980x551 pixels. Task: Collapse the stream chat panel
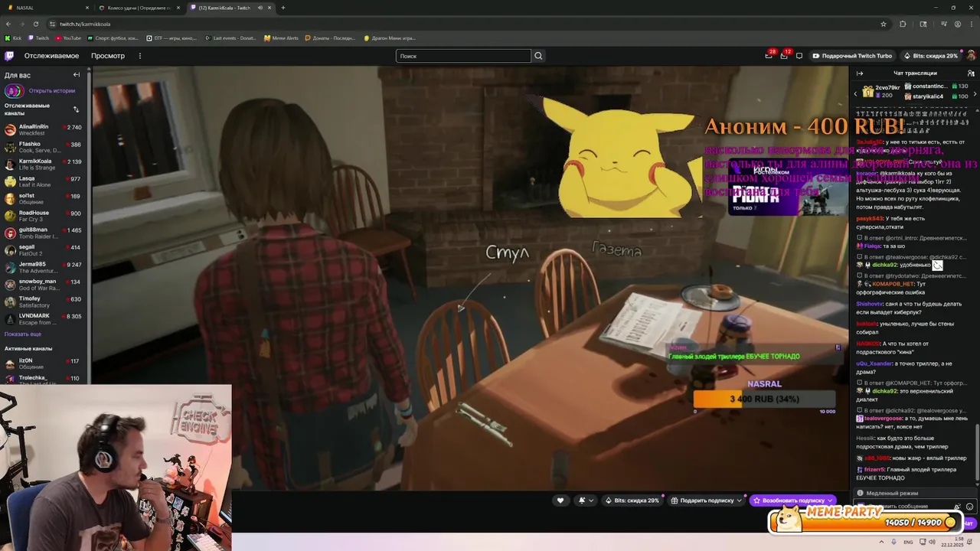pyautogui.click(x=859, y=73)
